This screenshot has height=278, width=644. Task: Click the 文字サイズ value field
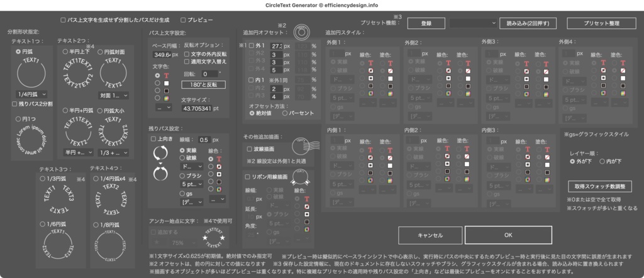pos(196,108)
